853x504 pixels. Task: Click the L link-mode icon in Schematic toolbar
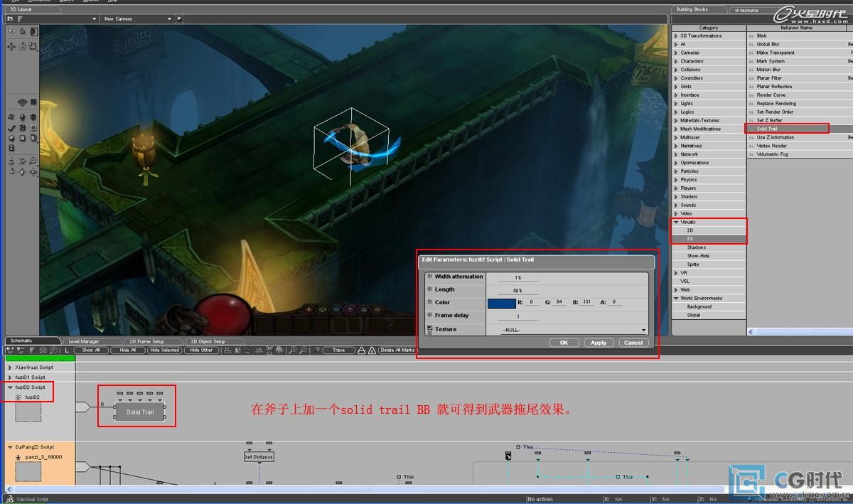pos(67,350)
